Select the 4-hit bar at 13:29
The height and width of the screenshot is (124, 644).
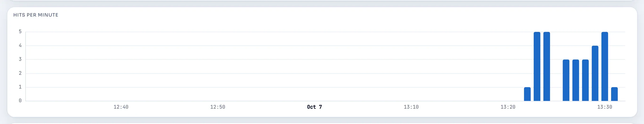point(595,73)
